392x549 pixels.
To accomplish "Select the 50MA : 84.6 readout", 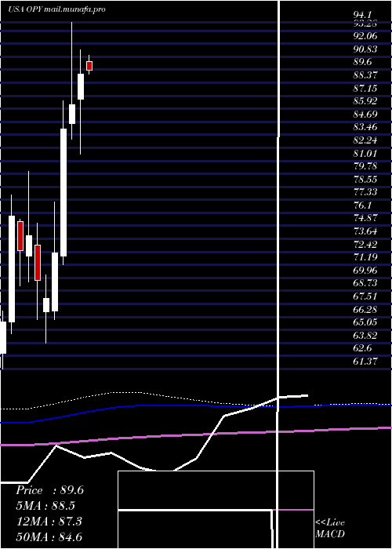I will (x=49, y=536).
